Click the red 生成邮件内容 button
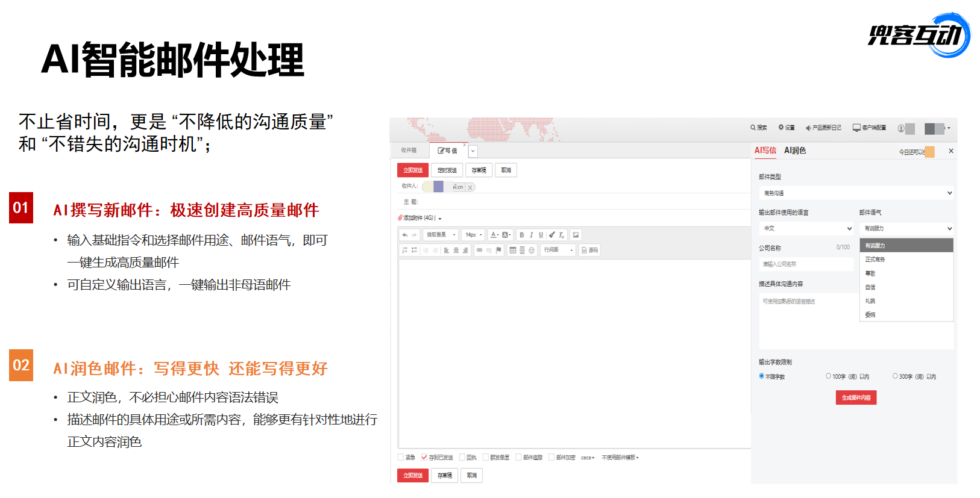The image size is (980, 498). pyautogui.click(x=856, y=397)
